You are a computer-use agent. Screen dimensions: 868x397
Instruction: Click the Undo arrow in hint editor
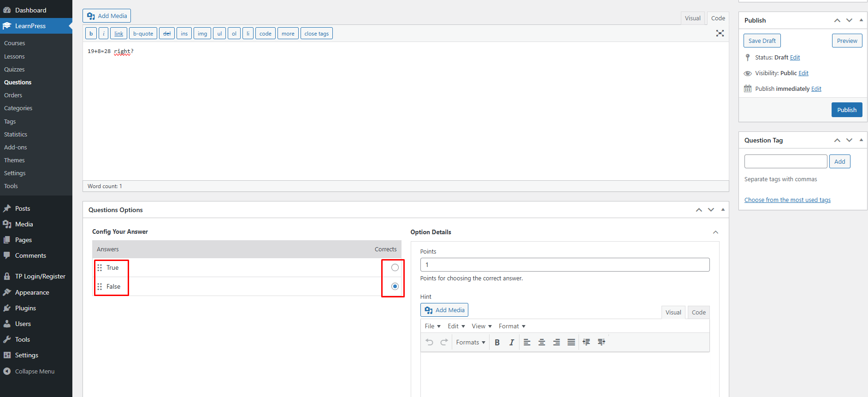pos(430,342)
